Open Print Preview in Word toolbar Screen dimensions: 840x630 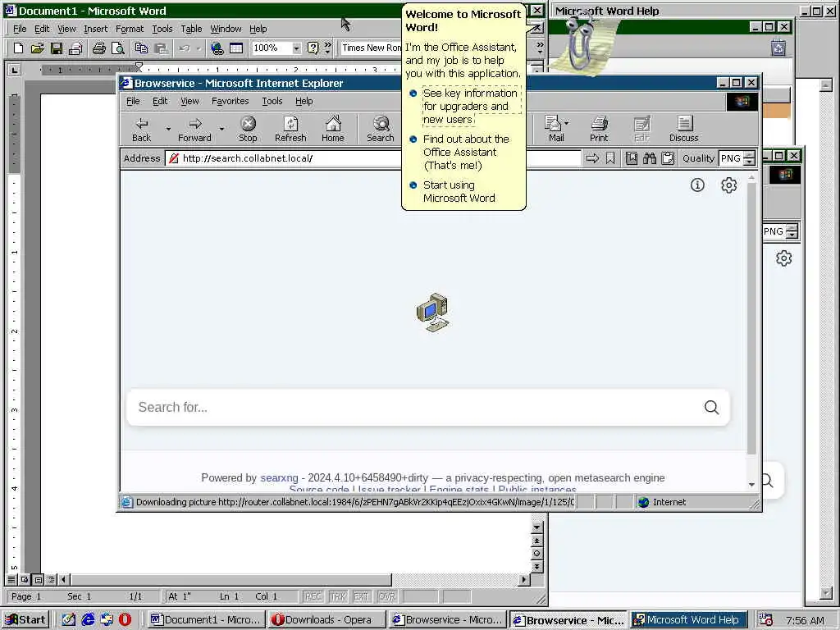click(118, 48)
